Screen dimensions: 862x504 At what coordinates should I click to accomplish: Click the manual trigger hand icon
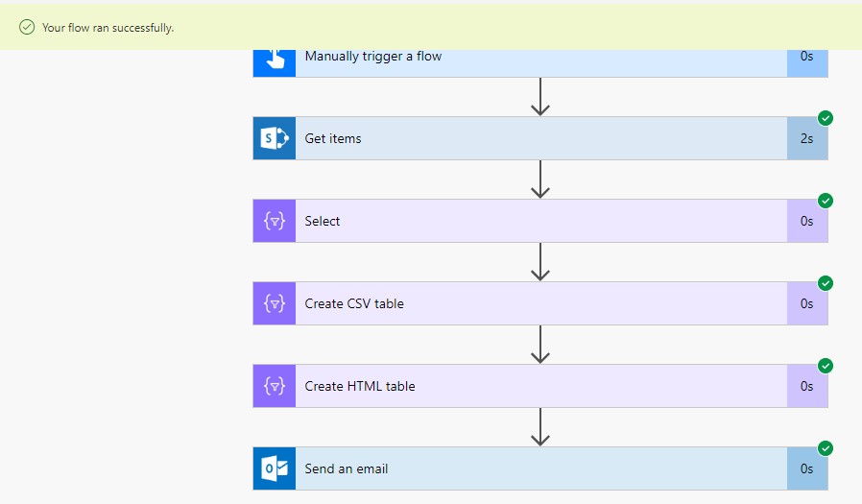click(275, 60)
